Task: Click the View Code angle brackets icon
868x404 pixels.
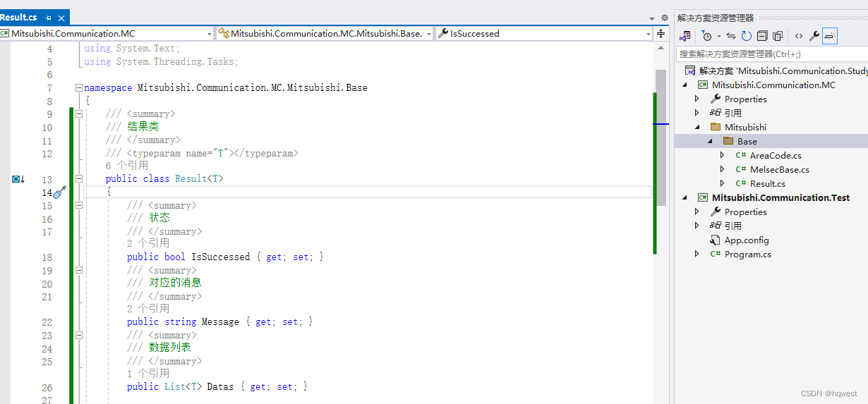Action: tap(799, 36)
